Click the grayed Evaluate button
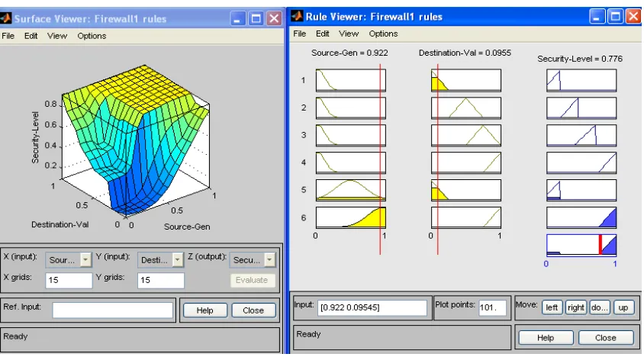 point(252,280)
